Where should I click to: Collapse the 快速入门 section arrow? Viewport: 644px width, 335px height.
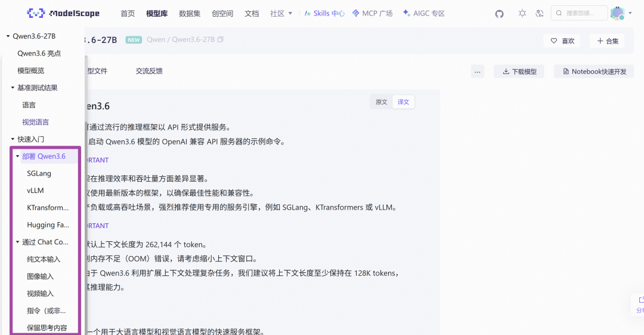[13, 139]
